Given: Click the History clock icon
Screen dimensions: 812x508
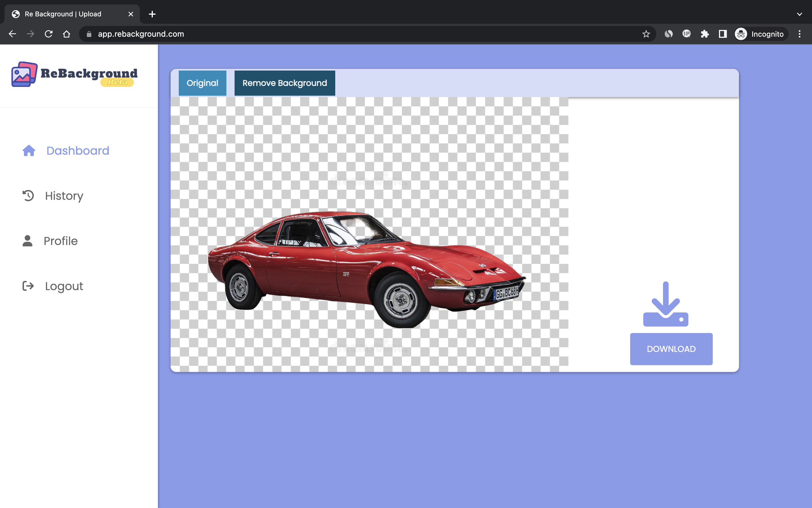Looking at the screenshot, I should [28, 196].
